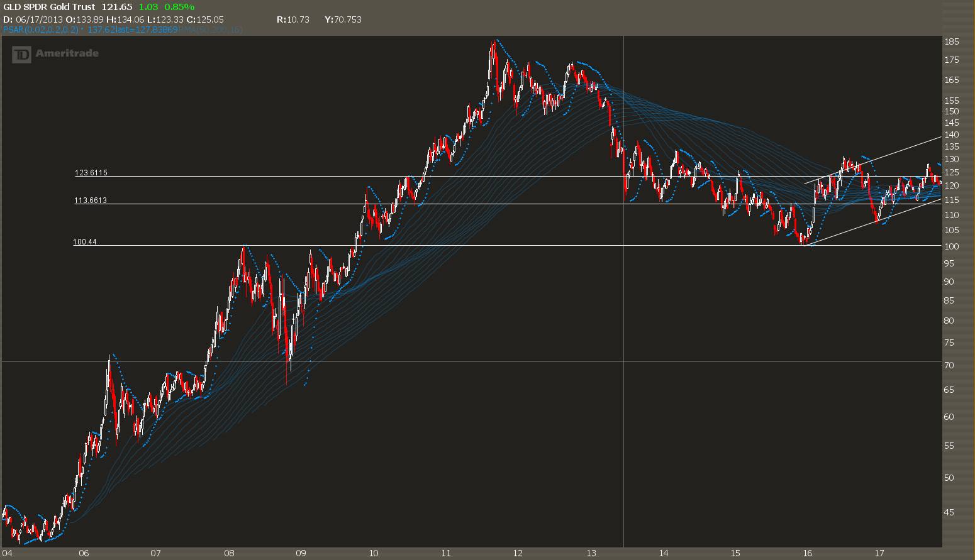
Task: Click the last price 121.65 in header
Action: point(118,7)
